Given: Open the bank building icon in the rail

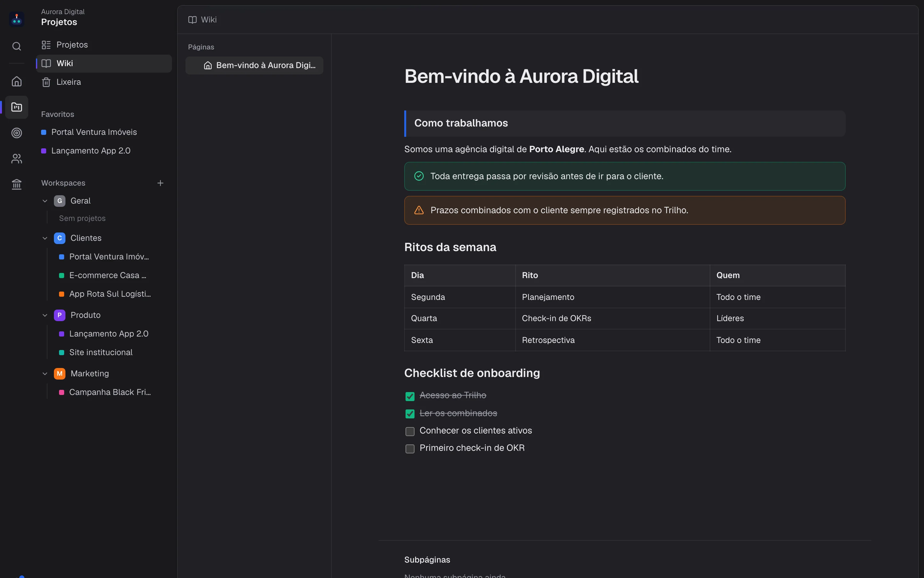Looking at the screenshot, I should 16,184.
